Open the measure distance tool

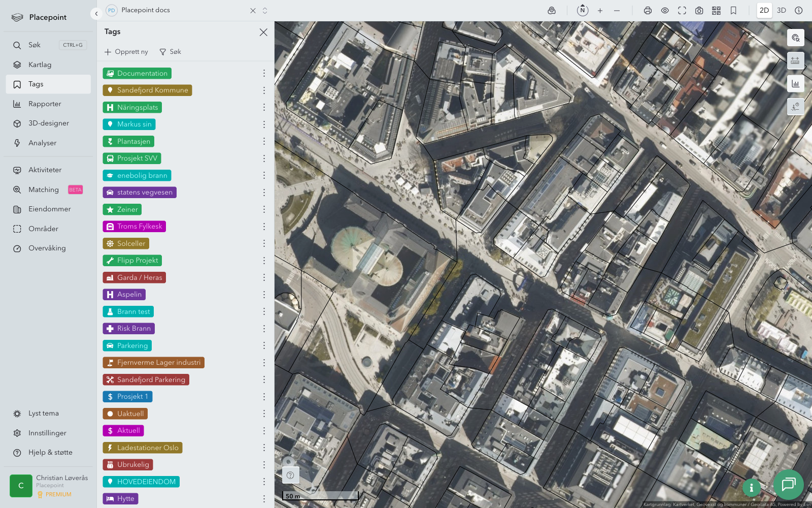[x=795, y=60]
